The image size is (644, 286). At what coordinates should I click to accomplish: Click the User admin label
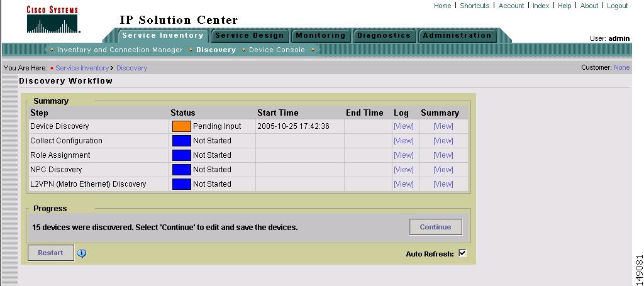point(609,38)
